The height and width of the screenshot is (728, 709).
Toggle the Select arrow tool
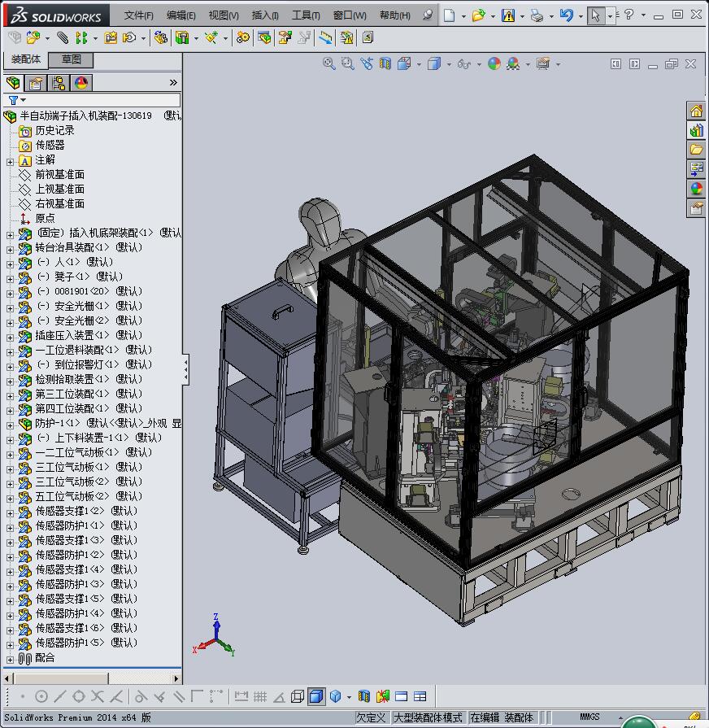pos(596,15)
